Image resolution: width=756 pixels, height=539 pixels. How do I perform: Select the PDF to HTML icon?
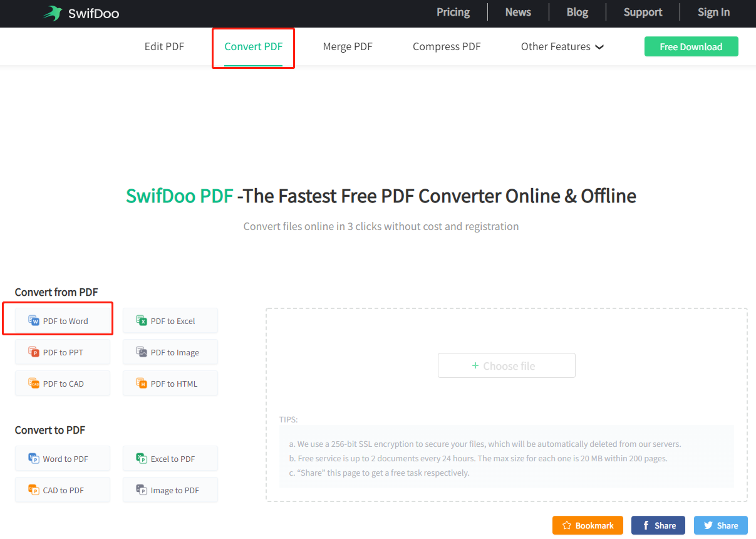coord(142,384)
